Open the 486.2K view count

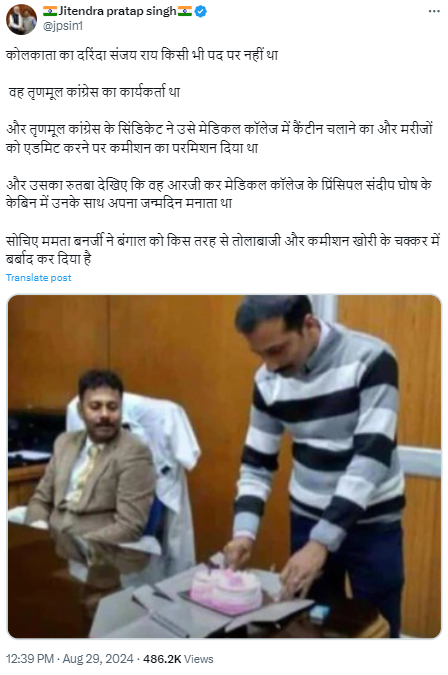click(162, 659)
